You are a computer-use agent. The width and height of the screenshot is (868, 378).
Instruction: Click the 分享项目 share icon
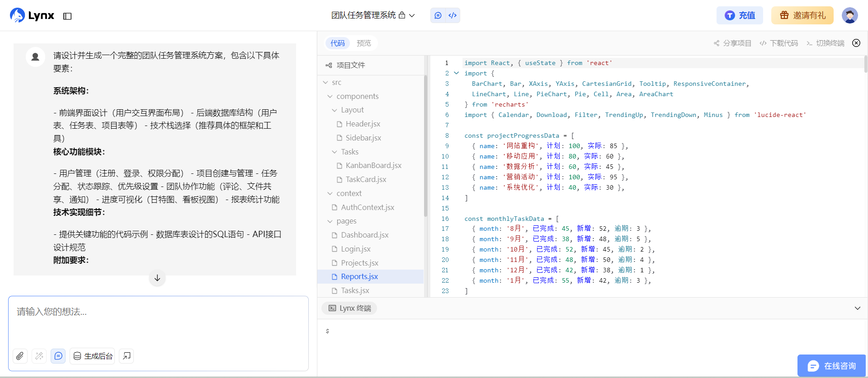click(x=717, y=43)
